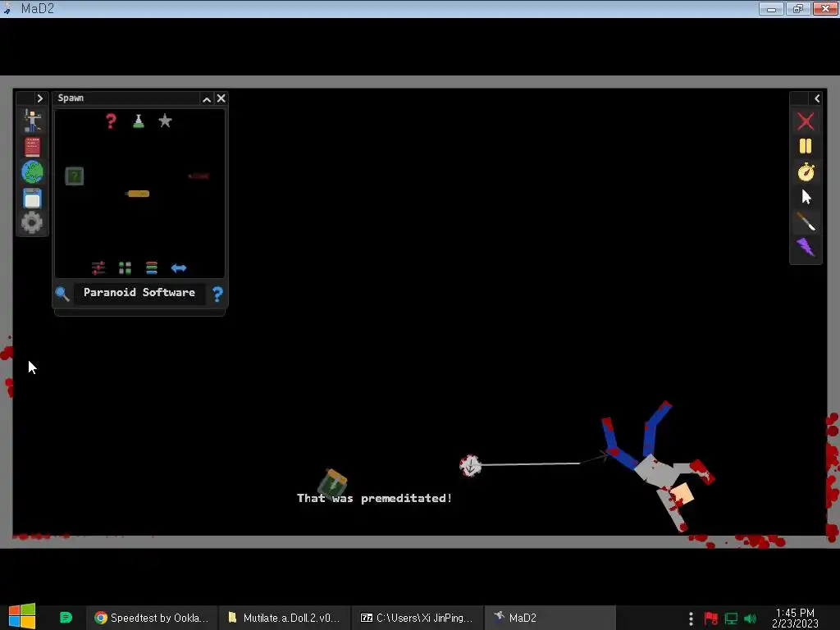840x630 pixels.
Task: Click the MaD2 taskbar button
Action: pyautogui.click(x=550, y=618)
